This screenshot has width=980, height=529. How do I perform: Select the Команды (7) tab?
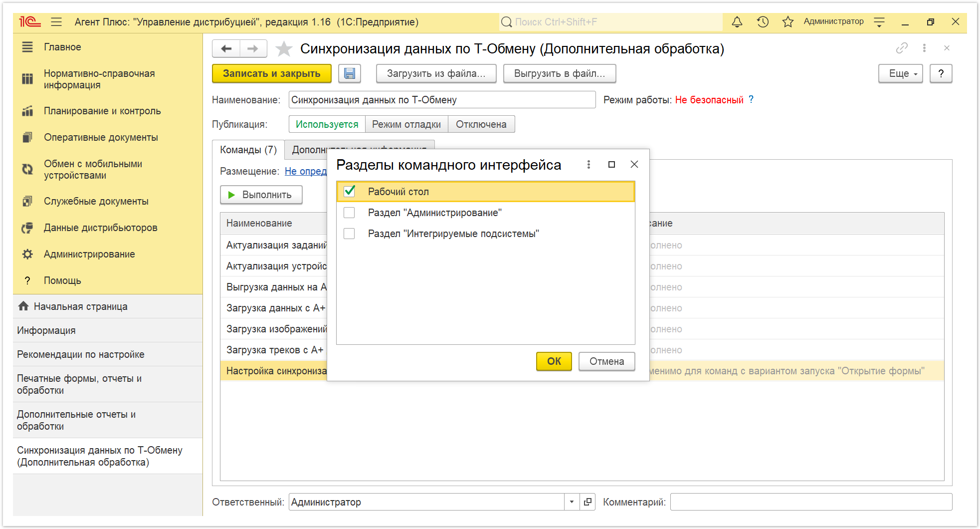point(248,150)
